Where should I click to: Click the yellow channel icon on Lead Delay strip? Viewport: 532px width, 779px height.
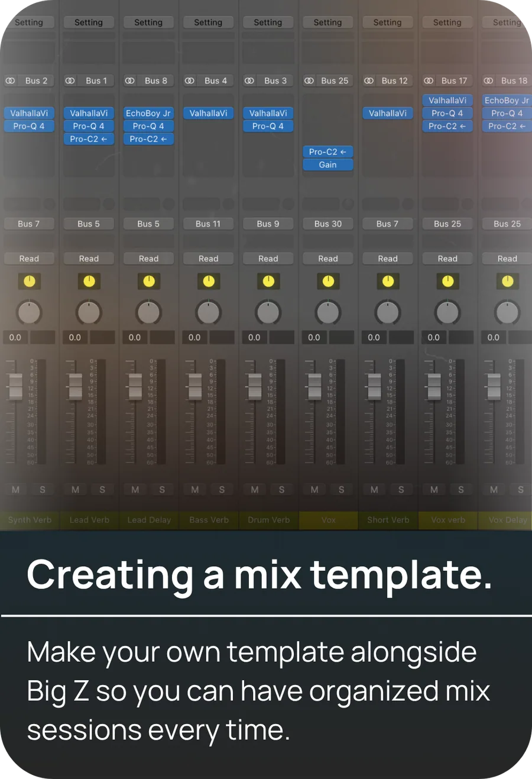tap(148, 281)
